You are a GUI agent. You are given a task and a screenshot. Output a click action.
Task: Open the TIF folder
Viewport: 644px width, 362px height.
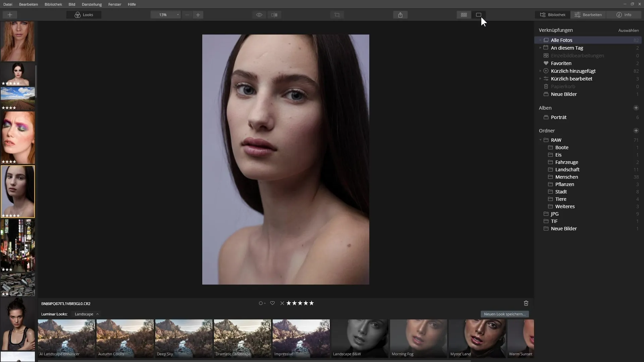(588, 221)
